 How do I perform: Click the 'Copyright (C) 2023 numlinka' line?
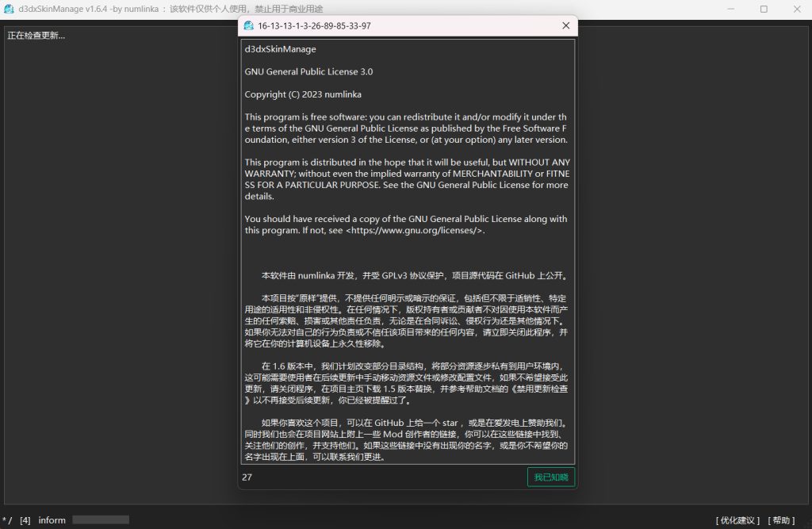(303, 94)
